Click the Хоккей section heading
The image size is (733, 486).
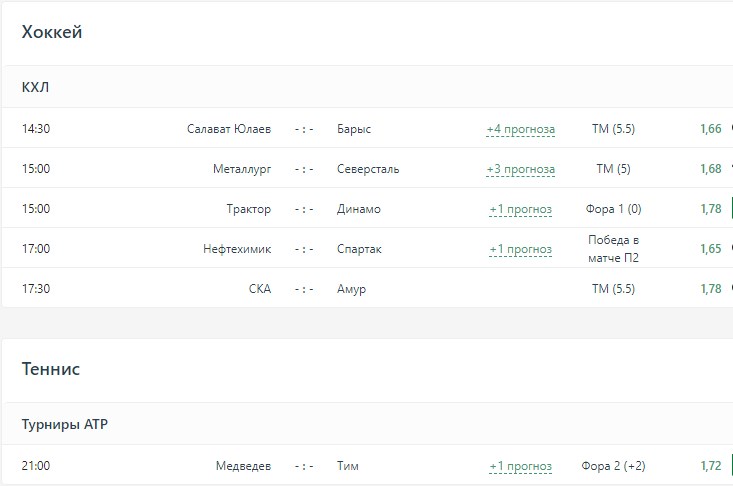pos(52,32)
